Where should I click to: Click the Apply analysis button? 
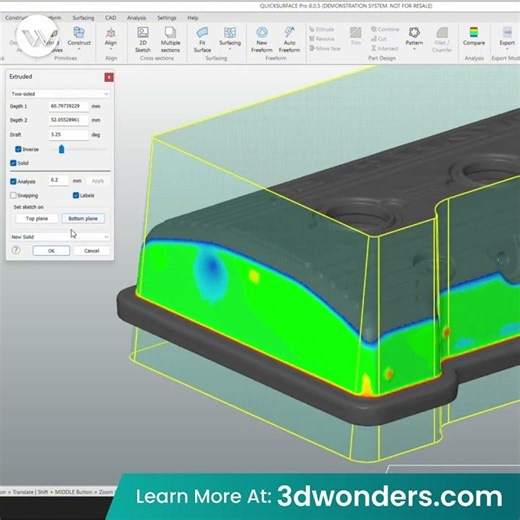(98, 181)
